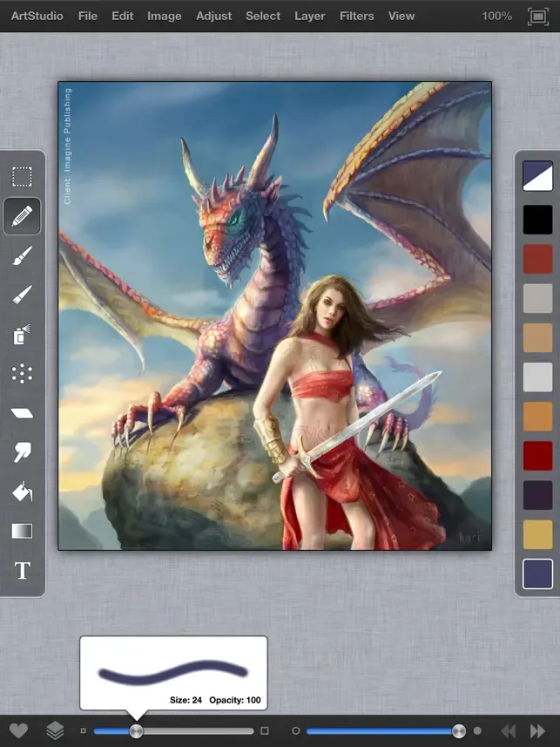This screenshot has width=560, height=747.
Task: Select the Eraser tool
Action: (x=22, y=413)
